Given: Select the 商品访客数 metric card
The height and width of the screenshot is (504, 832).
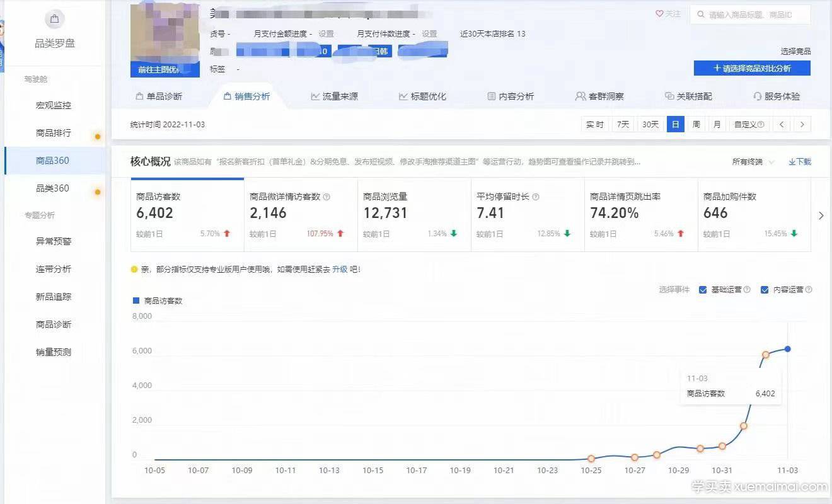Looking at the screenshot, I should [x=187, y=215].
